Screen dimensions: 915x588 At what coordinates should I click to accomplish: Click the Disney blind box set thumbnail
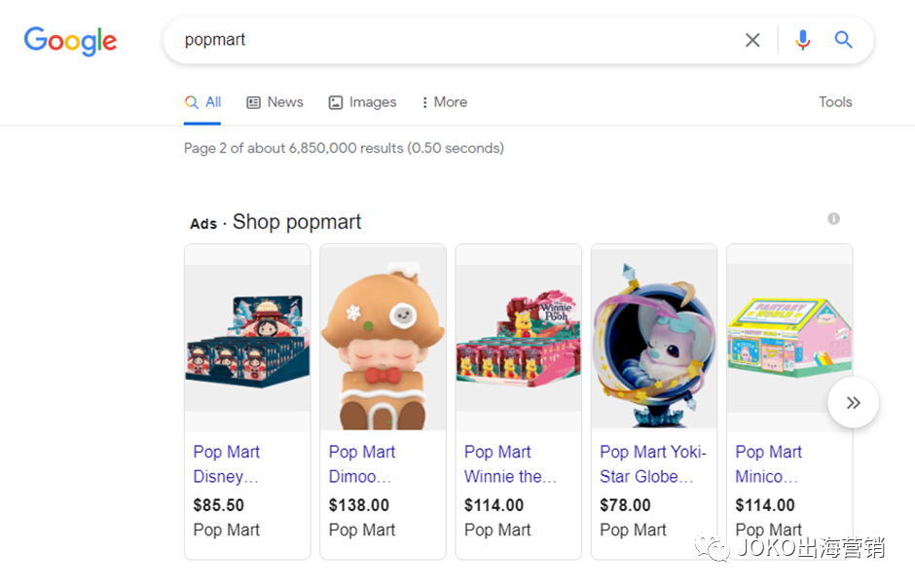[247, 346]
